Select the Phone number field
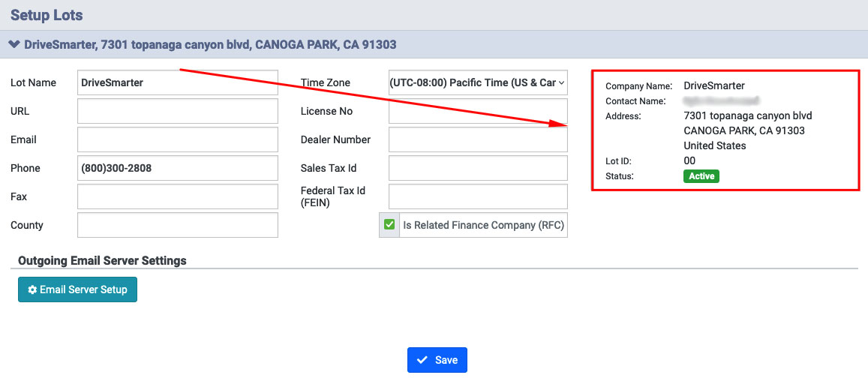Viewport: 868px width, 381px height. (177, 168)
